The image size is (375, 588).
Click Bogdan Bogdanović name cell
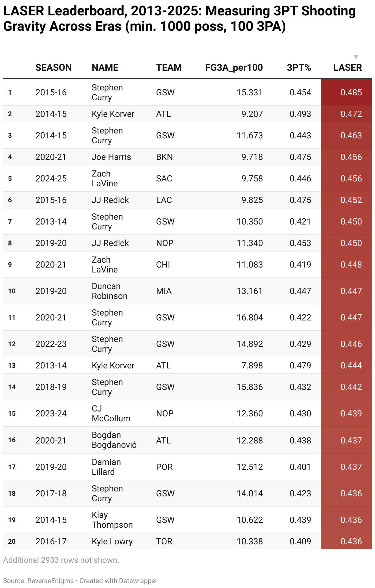point(114,440)
